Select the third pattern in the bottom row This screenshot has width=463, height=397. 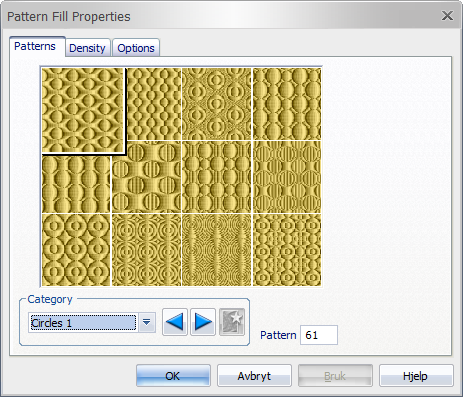[217, 250]
